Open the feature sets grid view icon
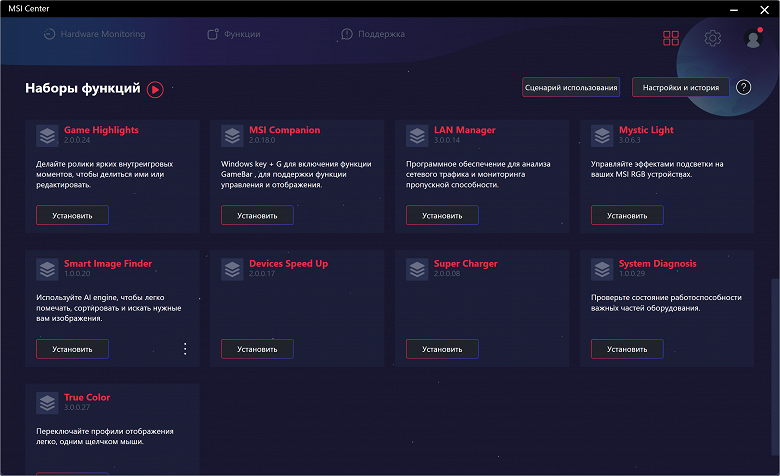780x476 pixels. click(x=671, y=38)
